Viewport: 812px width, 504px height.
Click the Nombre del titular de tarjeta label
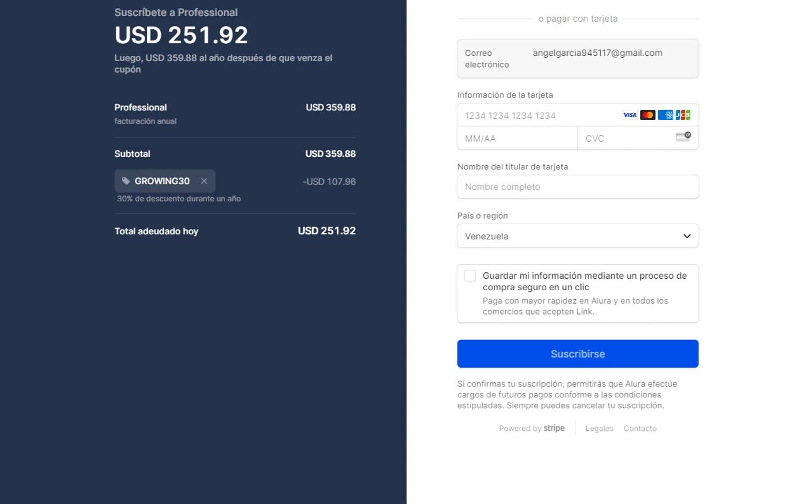(513, 167)
